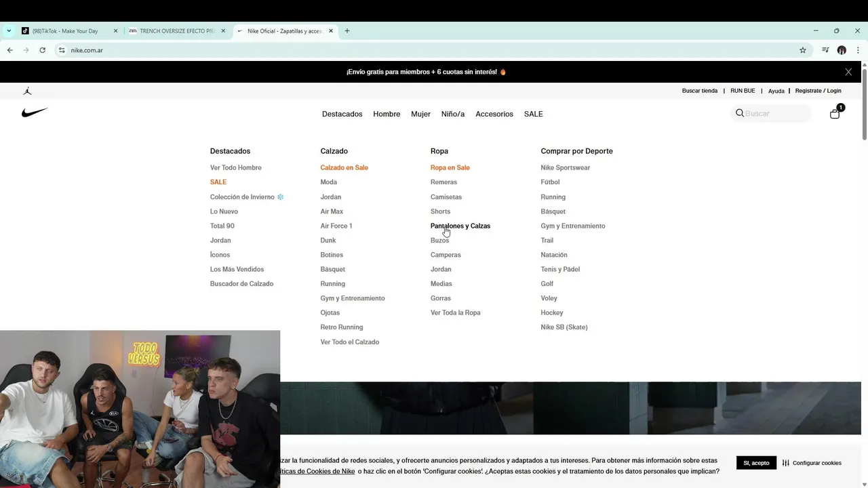Image resolution: width=868 pixels, height=488 pixels.
Task: Click Buscar tienda link
Action: click(700, 91)
